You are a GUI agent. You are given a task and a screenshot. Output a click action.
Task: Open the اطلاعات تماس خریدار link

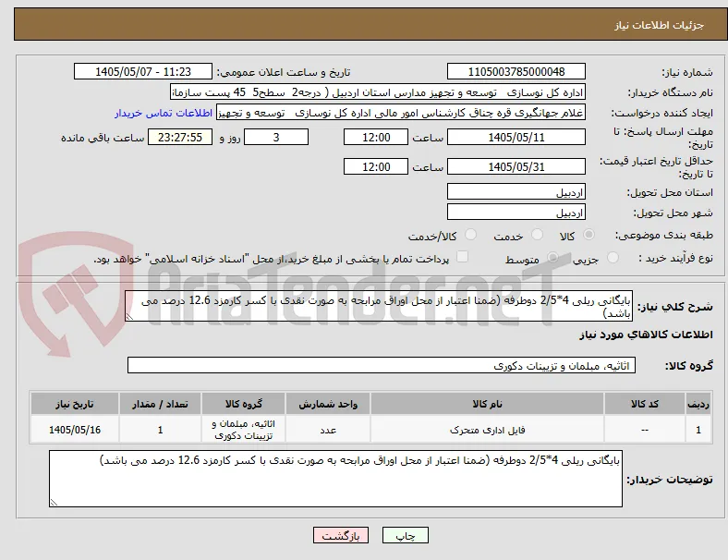coord(164,113)
